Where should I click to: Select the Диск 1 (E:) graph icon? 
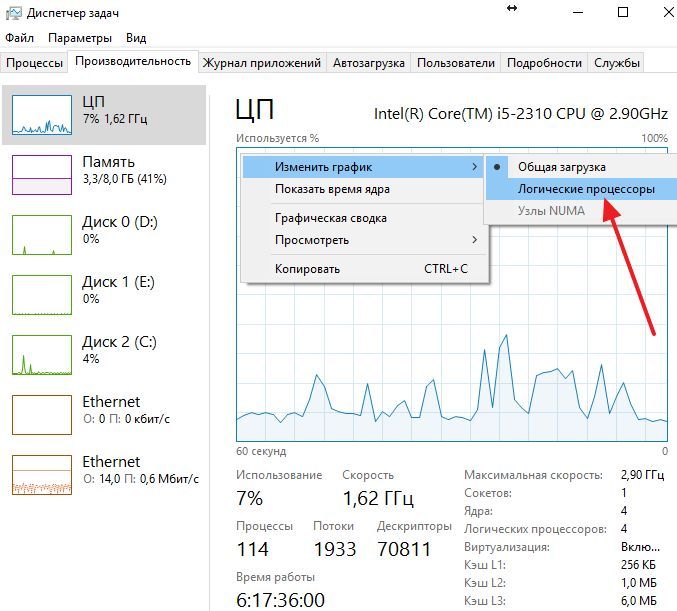click(x=42, y=295)
